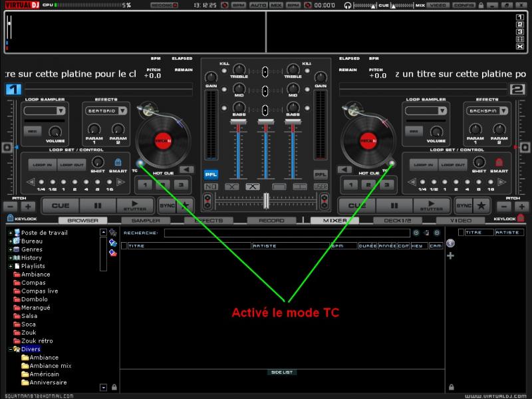
Task: Open the Record tab
Action: [x=271, y=220]
